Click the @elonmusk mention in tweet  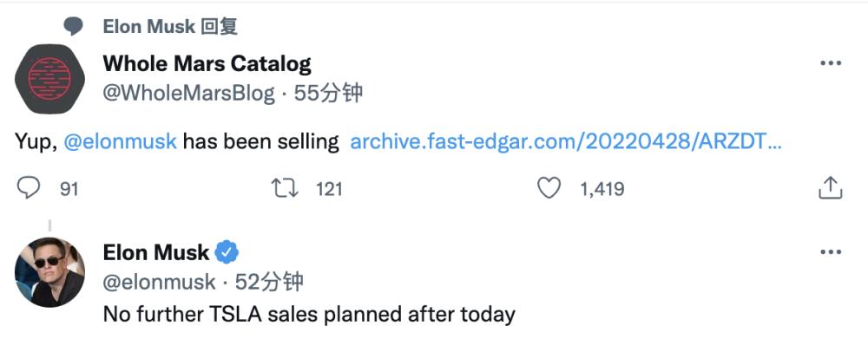coord(120,142)
